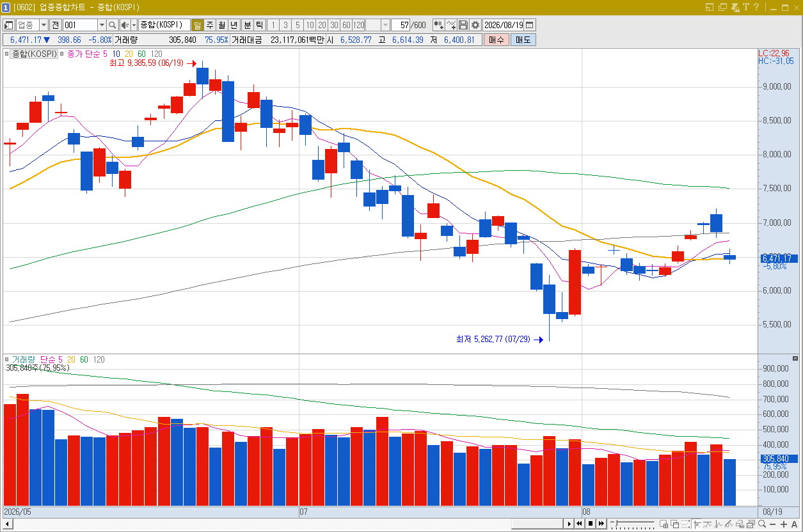The height and width of the screenshot is (532, 803).
Task: Click the dotted area chart icon in bottom bar
Action: [686, 524]
